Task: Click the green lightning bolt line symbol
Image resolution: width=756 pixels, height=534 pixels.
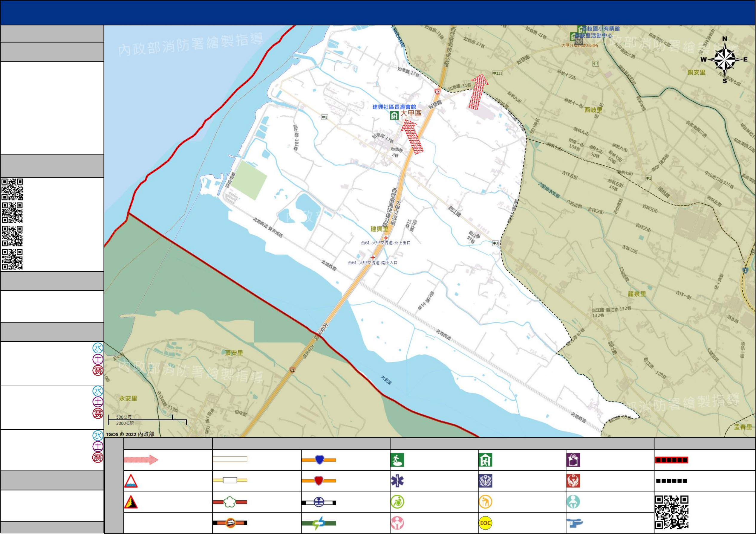Action: point(319,523)
